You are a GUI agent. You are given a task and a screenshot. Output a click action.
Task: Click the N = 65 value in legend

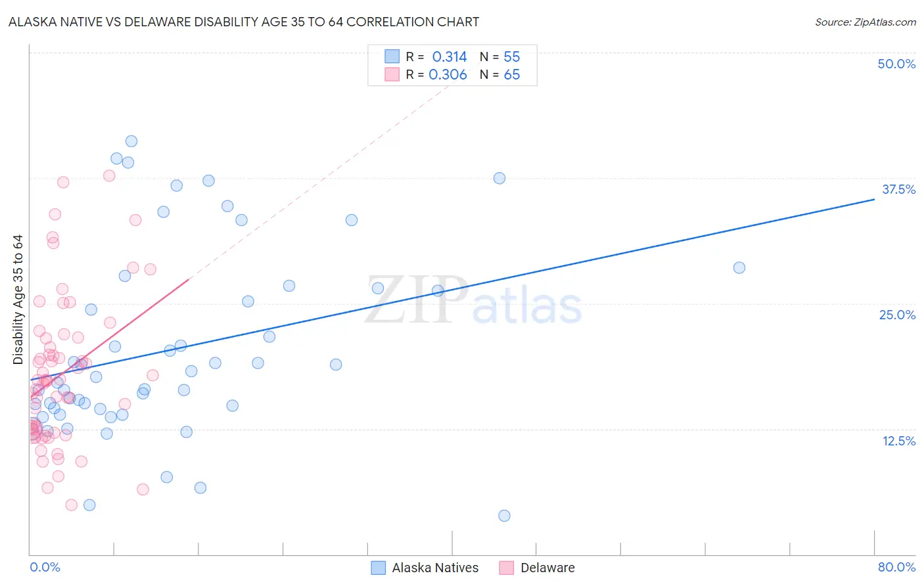499,75
